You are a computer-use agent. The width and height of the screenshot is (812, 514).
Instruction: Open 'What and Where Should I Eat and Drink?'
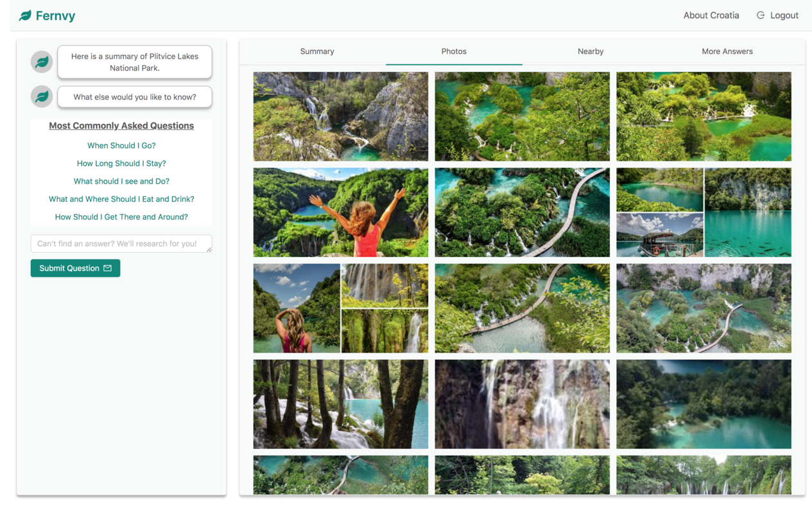click(x=121, y=199)
